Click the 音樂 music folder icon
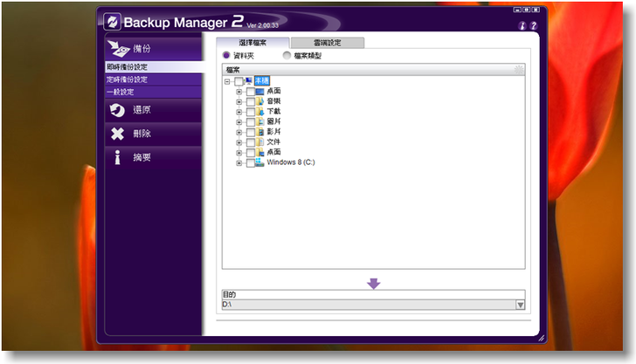The image size is (636, 364). (259, 101)
